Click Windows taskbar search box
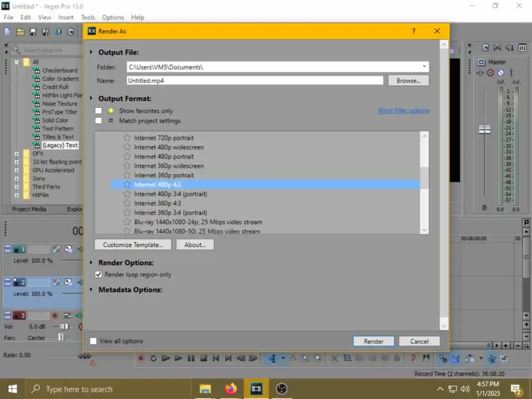The width and height of the screenshot is (532, 399). click(x=109, y=389)
